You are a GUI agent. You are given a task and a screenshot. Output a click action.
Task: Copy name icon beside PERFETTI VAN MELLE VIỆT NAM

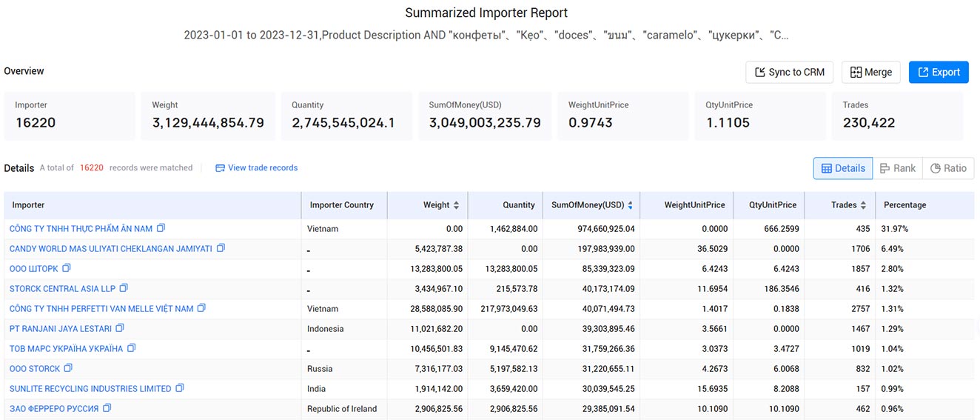[201, 308]
